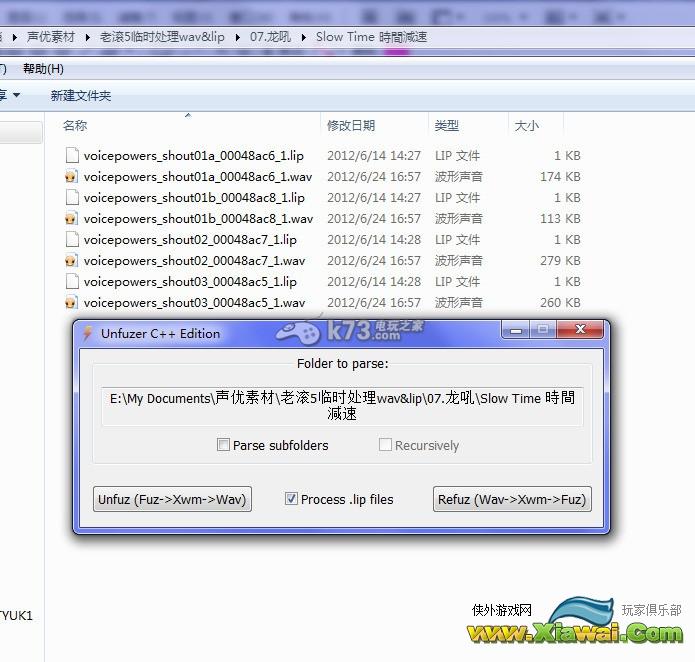695x662 pixels.
Task: Click icon of voicepowers_shout01b_00048ac8_1.wav file
Action: tap(71, 218)
